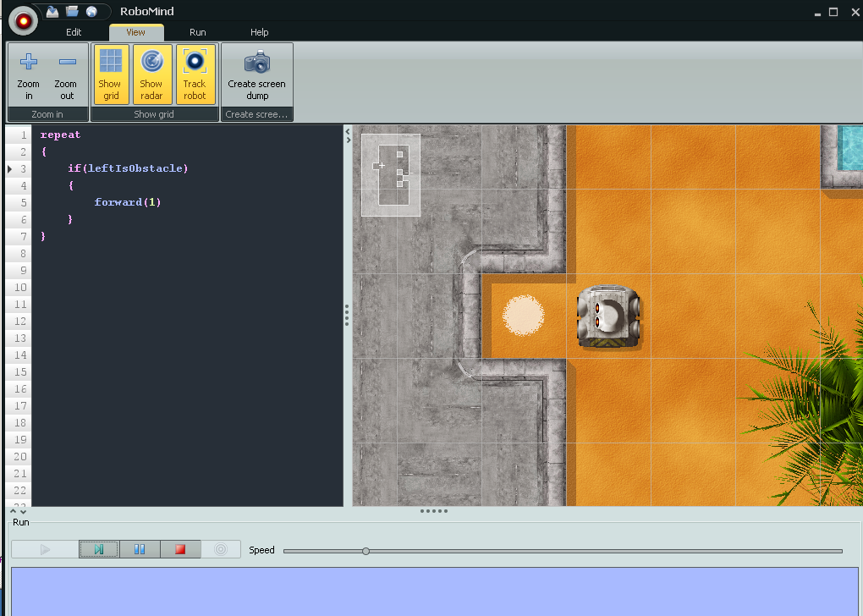Click the RoboMind red eye application button

(x=23, y=21)
